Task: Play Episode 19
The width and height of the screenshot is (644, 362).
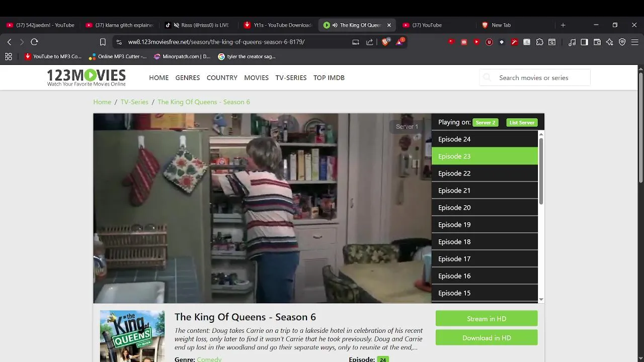Action: (485, 225)
